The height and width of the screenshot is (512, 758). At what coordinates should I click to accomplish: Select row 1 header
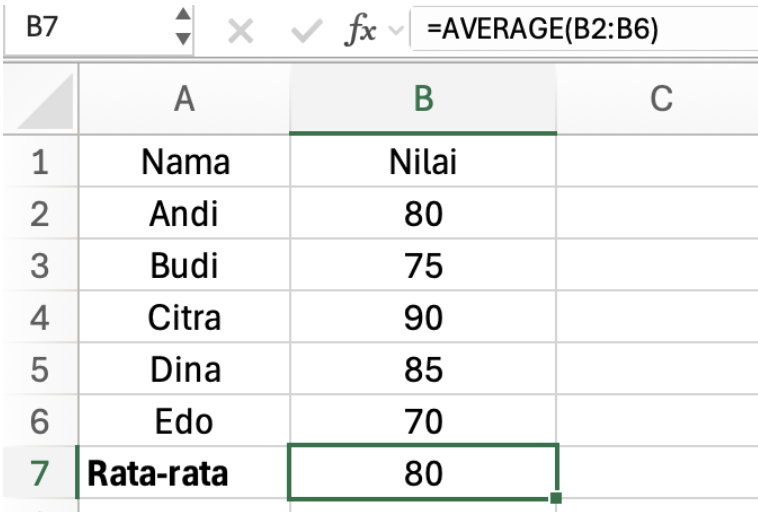pos(38,161)
